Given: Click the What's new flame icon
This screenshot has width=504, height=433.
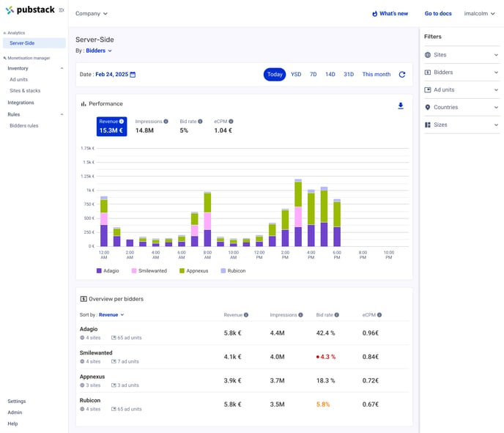Looking at the screenshot, I should point(374,13).
